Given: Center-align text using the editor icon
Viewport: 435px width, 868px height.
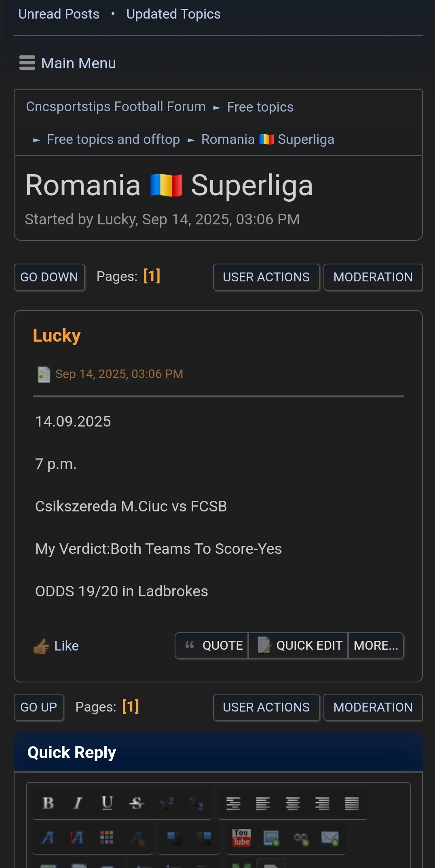Looking at the screenshot, I should [x=293, y=803].
